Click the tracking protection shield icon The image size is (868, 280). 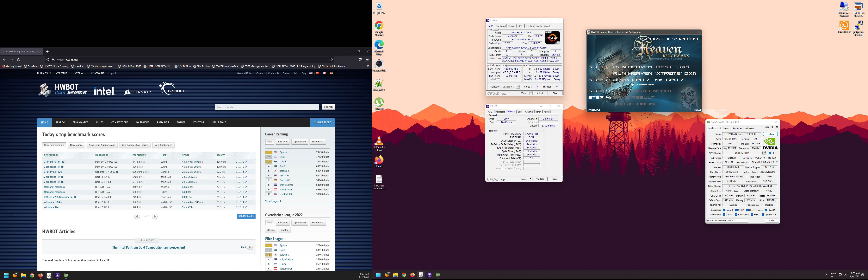pos(48,60)
